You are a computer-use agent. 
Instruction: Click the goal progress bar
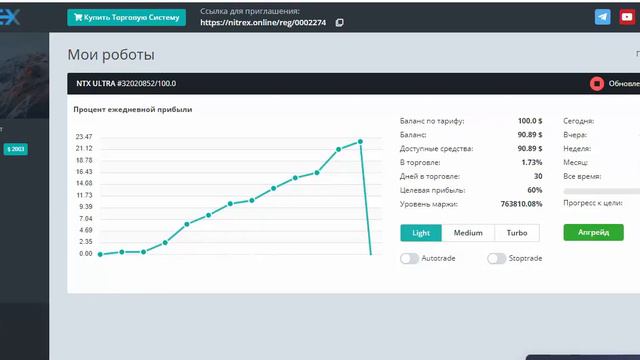[x=602, y=191]
